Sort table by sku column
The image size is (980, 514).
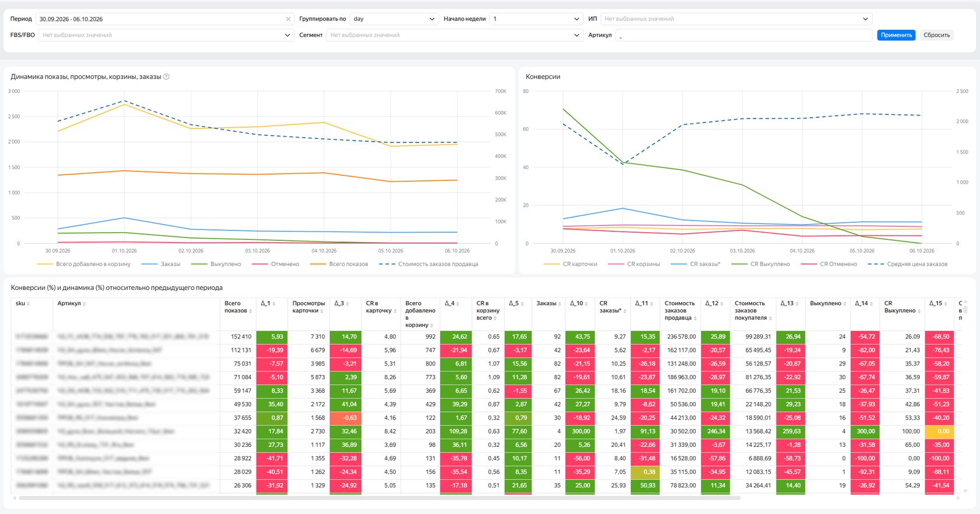(x=29, y=304)
